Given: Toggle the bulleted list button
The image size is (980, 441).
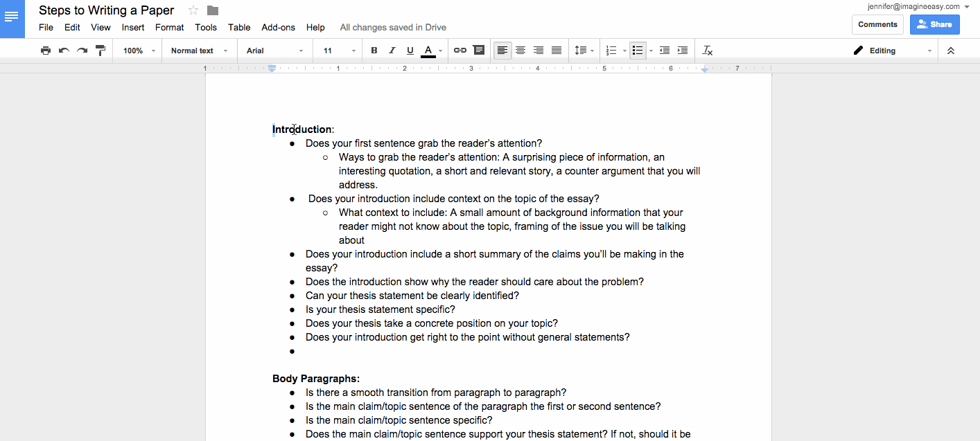Looking at the screenshot, I should click(x=638, y=51).
